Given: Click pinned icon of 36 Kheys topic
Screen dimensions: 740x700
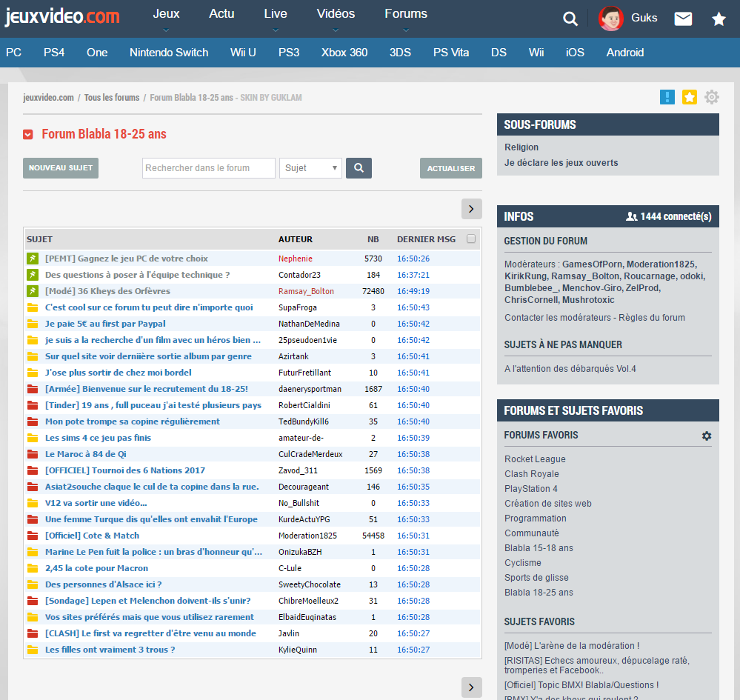Looking at the screenshot, I should (x=33, y=291).
